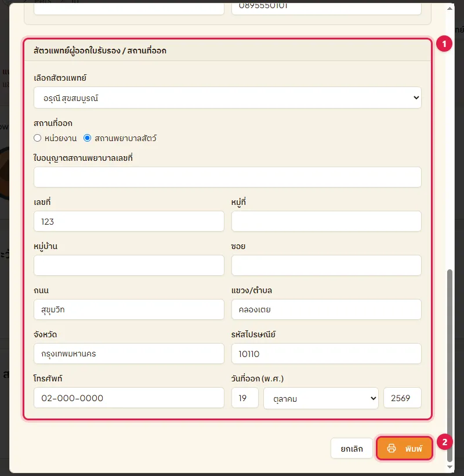This screenshot has width=464, height=476.
Task: Focus the ใบอนุญาตสถานพยาบาลเลขที่ field
Action: coord(227,177)
